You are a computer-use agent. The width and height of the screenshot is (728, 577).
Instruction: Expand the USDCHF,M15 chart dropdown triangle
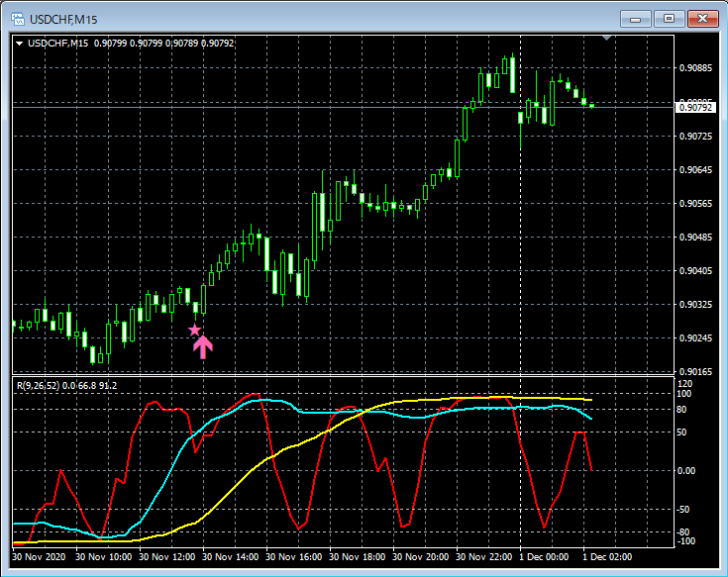click(19, 43)
